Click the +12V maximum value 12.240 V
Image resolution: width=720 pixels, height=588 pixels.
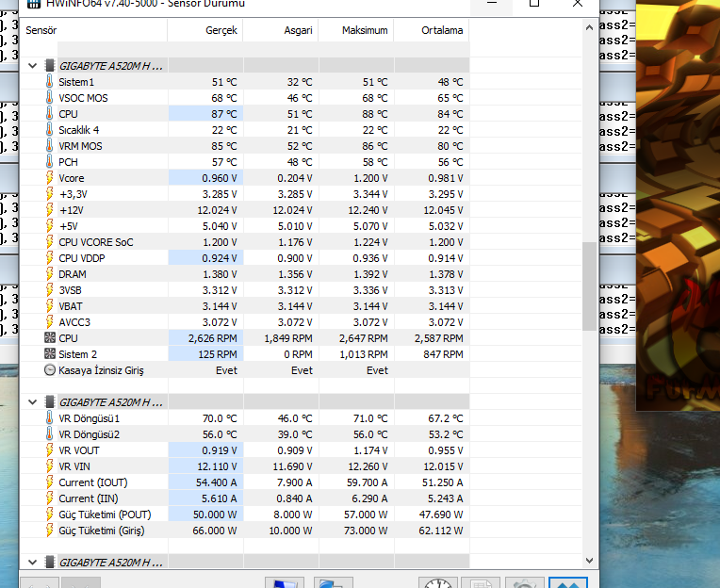pos(368,210)
